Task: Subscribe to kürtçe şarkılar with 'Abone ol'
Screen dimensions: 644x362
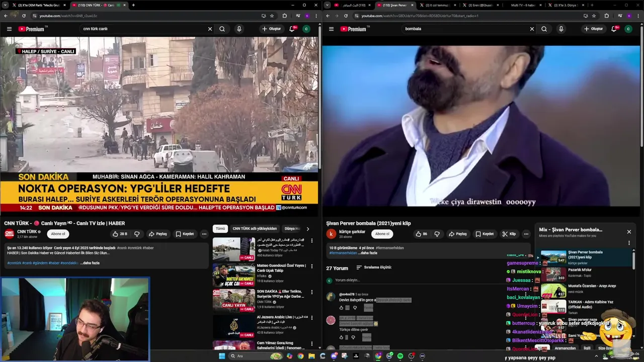Action: 382,234
